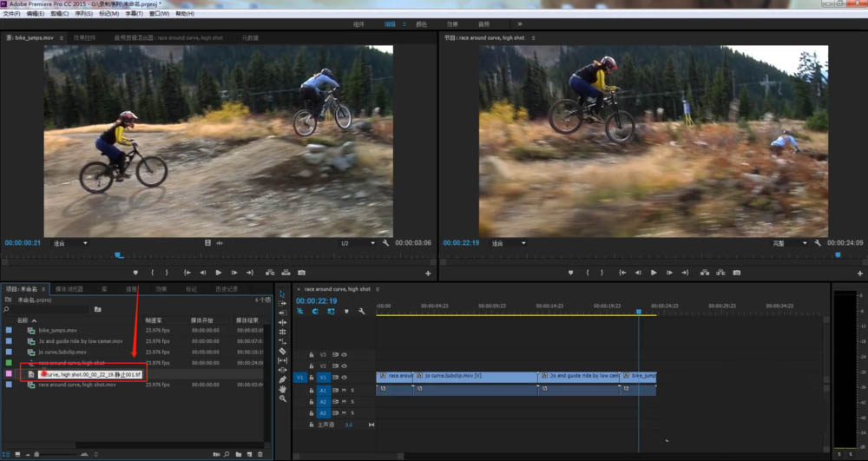This screenshot has width=868, height=461.
Task: Expand the workspace overflow chevron
Action: (520, 24)
